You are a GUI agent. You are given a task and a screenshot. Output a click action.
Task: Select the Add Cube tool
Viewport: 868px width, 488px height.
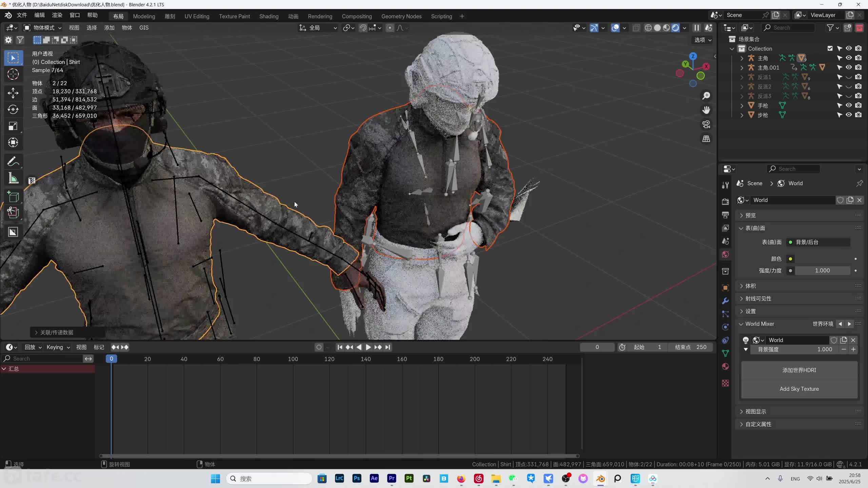[13, 197]
